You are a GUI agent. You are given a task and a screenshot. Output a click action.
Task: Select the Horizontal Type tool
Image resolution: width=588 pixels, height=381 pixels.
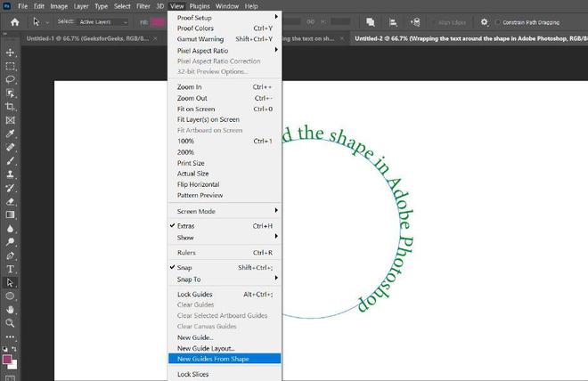tap(10, 270)
